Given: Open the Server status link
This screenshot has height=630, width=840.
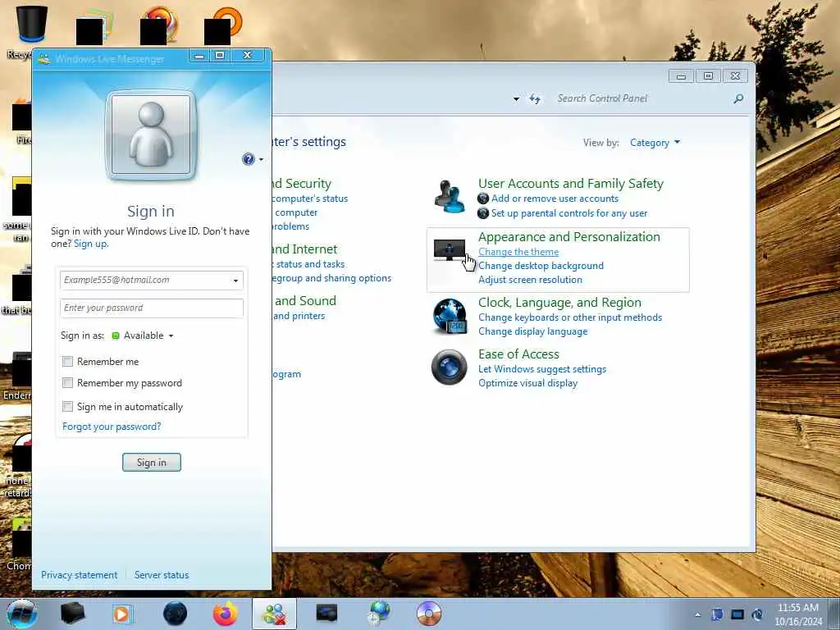Looking at the screenshot, I should coord(162,575).
